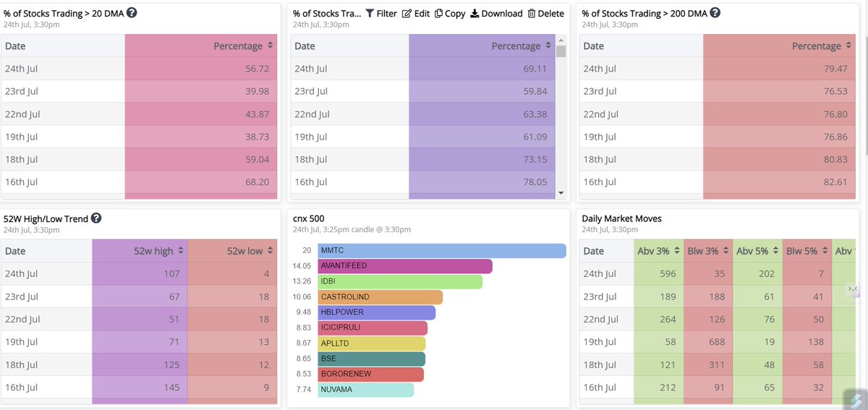Image resolution: width=868 pixels, height=410 pixels.
Task: Sort by 52w low column
Action: pos(270,251)
